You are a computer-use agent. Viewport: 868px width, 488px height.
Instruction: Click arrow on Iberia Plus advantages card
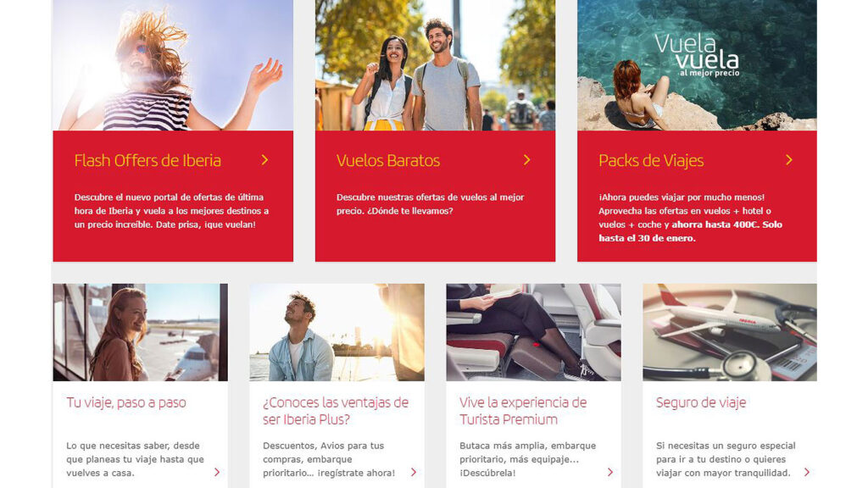click(x=414, y=472)
